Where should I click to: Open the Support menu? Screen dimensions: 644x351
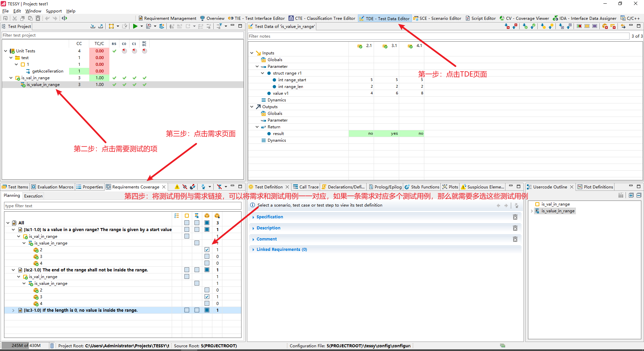54,11
